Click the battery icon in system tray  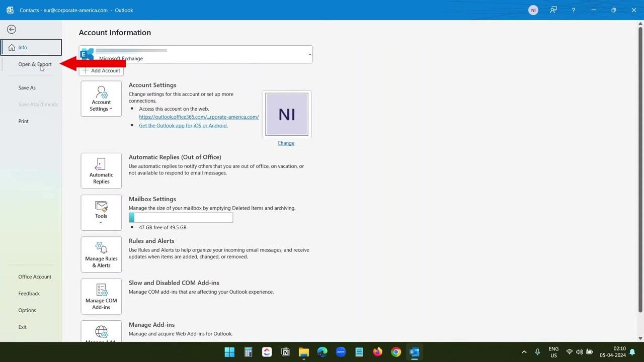click(x=590, y=352)
